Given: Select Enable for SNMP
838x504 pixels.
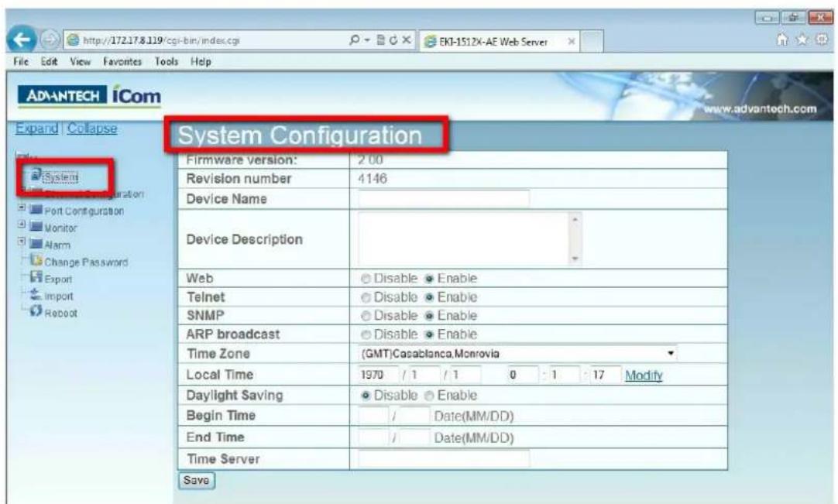Looking at the screenshot, I should 429,317.
